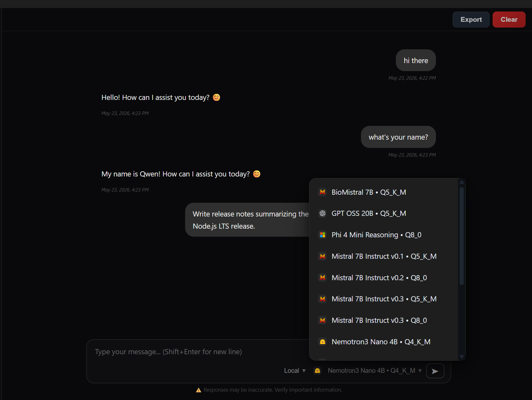
Task: Select BioMistral 7B Q5_K_M model
Action: pyautogui.click(x=384, y=192)
